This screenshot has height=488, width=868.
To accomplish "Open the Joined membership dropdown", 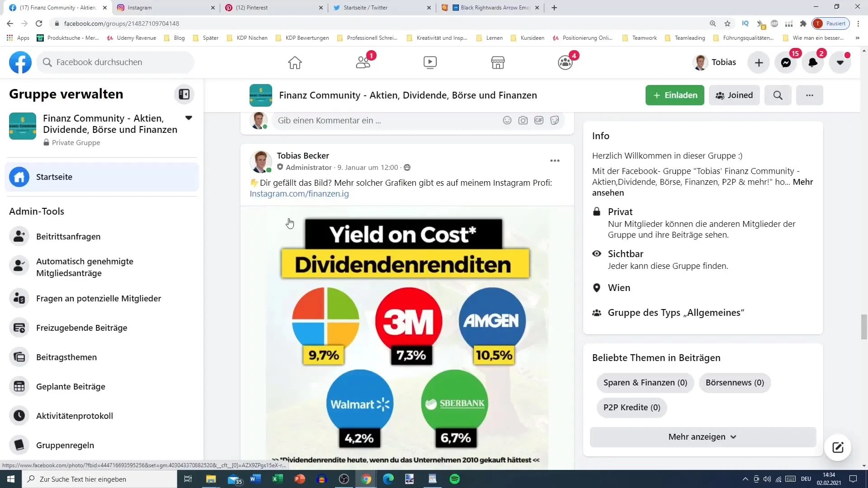I will click(734, 95).
